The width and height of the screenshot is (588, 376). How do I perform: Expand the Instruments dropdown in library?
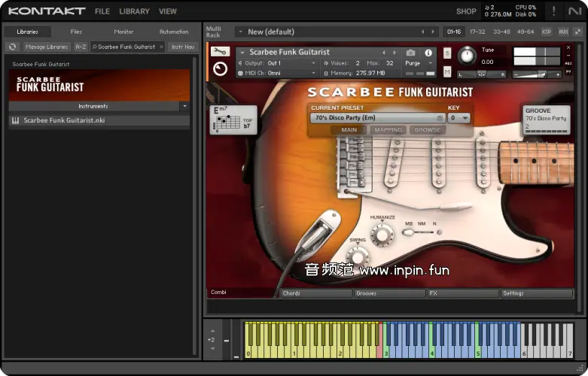pyautogui.click(x=184, y=107)
